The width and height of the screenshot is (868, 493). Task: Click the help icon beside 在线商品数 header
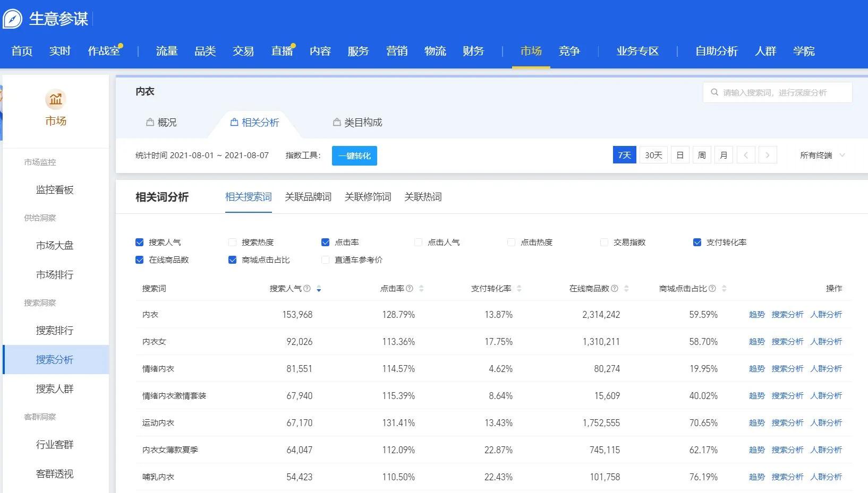[615, 289]
